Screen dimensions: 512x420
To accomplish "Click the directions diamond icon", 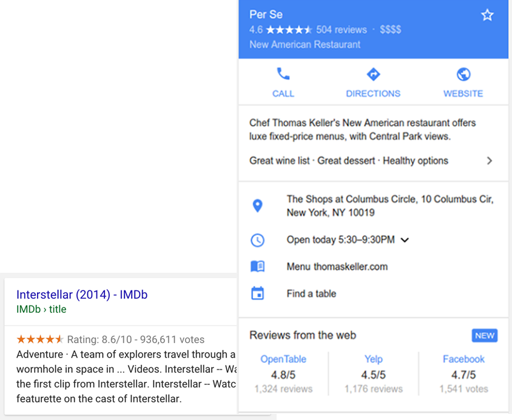I will point(373,75).
